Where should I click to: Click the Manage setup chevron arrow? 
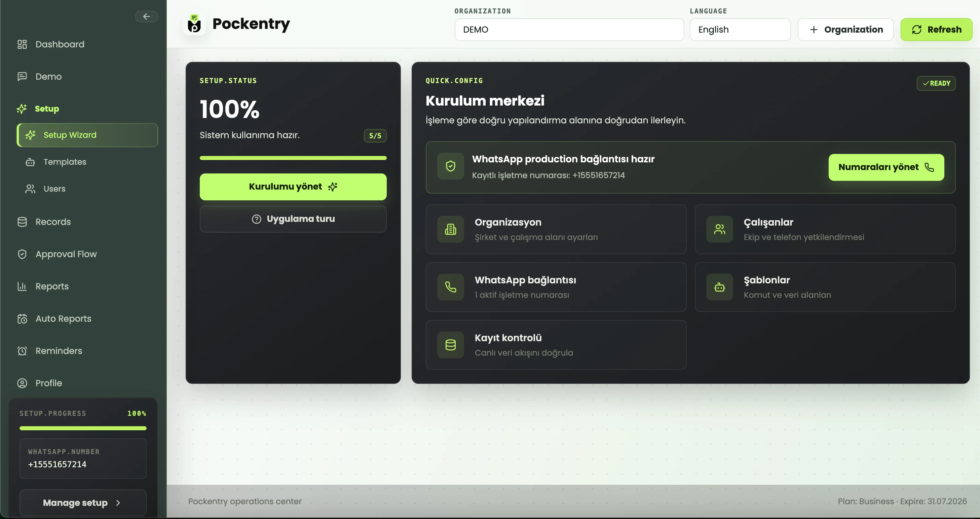118,503
